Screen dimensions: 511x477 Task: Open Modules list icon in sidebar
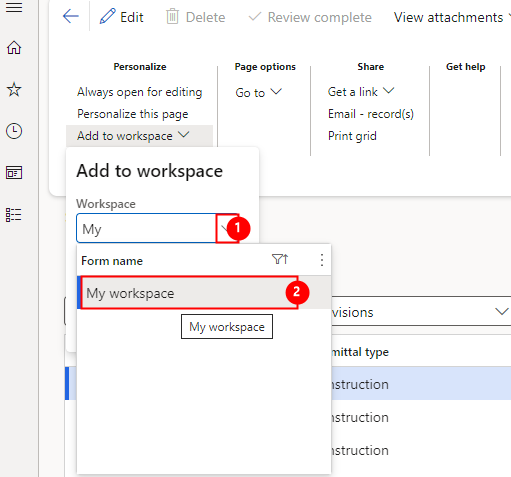(14, 215)
